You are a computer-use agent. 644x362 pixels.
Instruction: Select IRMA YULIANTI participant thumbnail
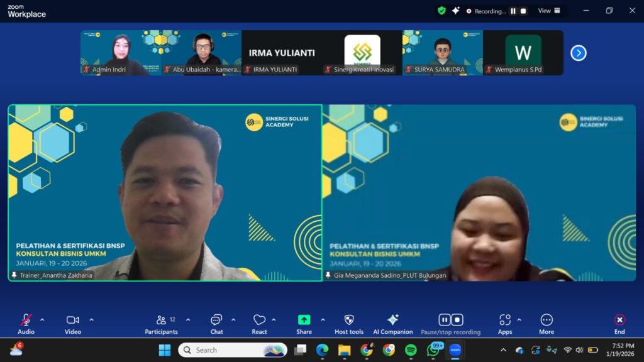[282, 53]
